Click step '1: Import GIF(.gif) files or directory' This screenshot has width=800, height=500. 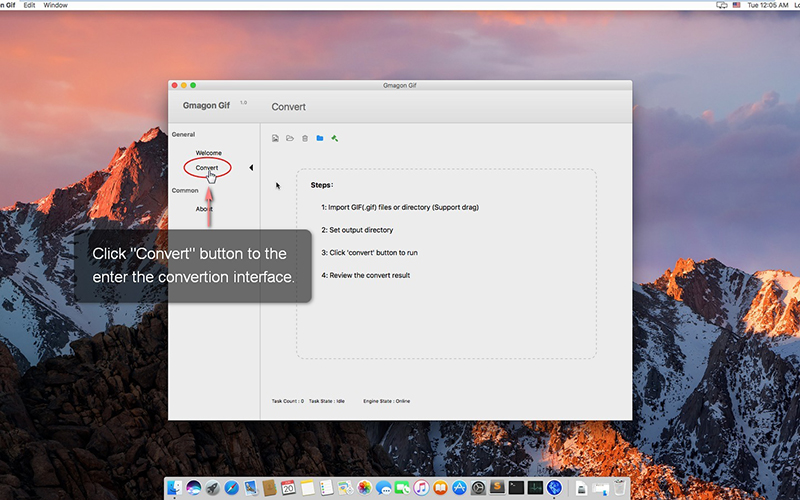[x=400, y=207]
